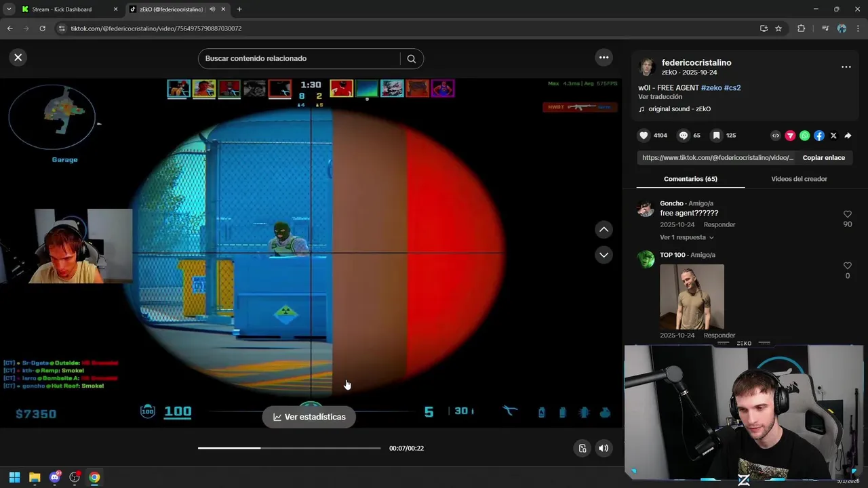868x488 pixels.
Task: Open the Chrome profile avatar
Action: tap(842, 28)
